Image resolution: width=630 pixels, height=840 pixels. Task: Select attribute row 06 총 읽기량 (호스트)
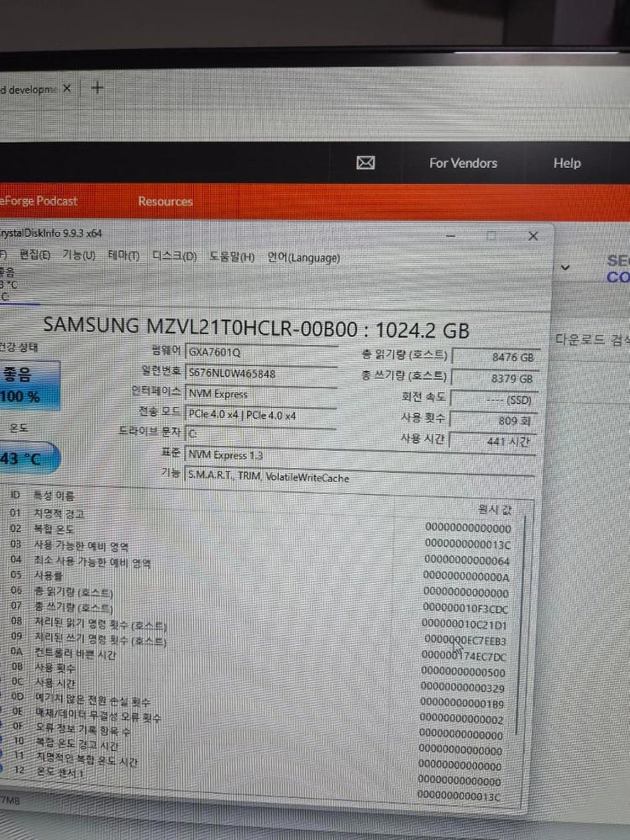pos(260,599)
